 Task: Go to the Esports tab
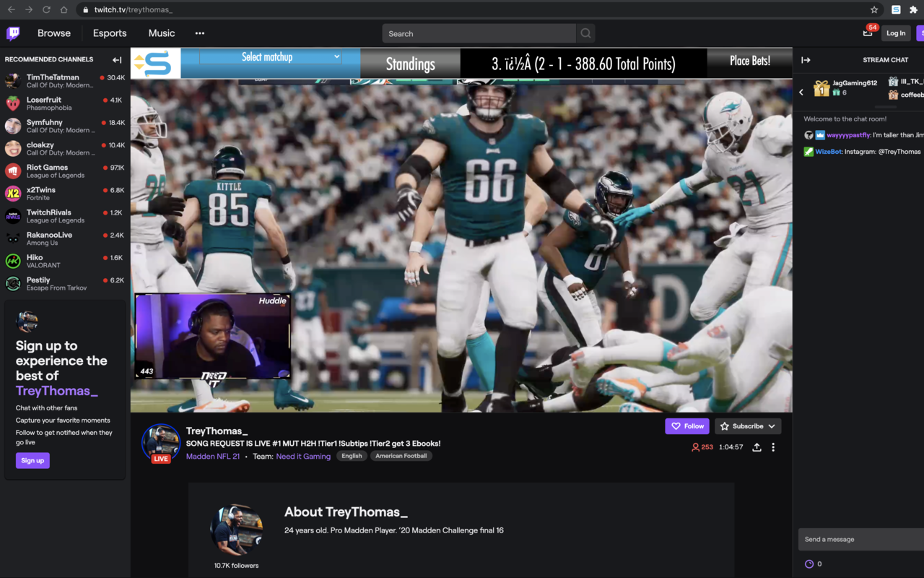point(110,33)
